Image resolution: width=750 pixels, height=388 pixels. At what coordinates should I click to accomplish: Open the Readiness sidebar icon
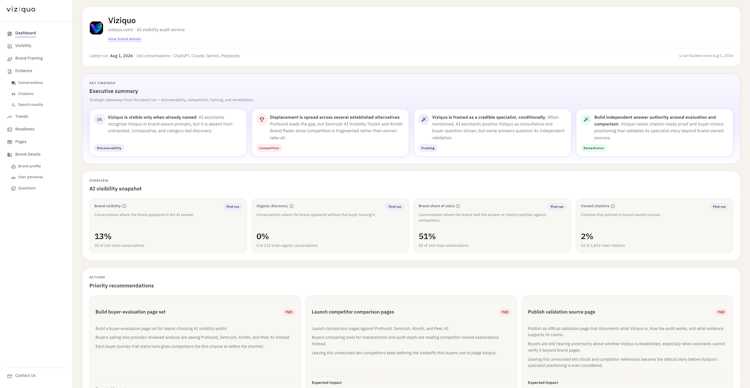[10, 129]
